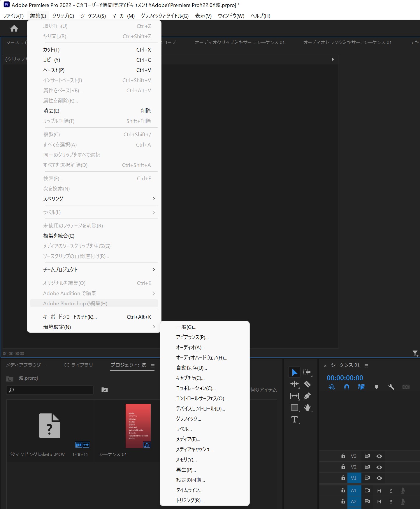Choose メディアキャッシュ from preferences submenu
Image resolution: width=420 pixels, height=509 pixels.
[194, 449]
